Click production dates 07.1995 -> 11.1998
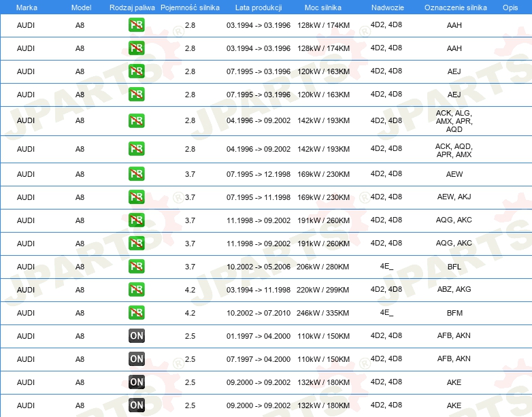This screenshot has height=417, width=532. coord(259,197)
